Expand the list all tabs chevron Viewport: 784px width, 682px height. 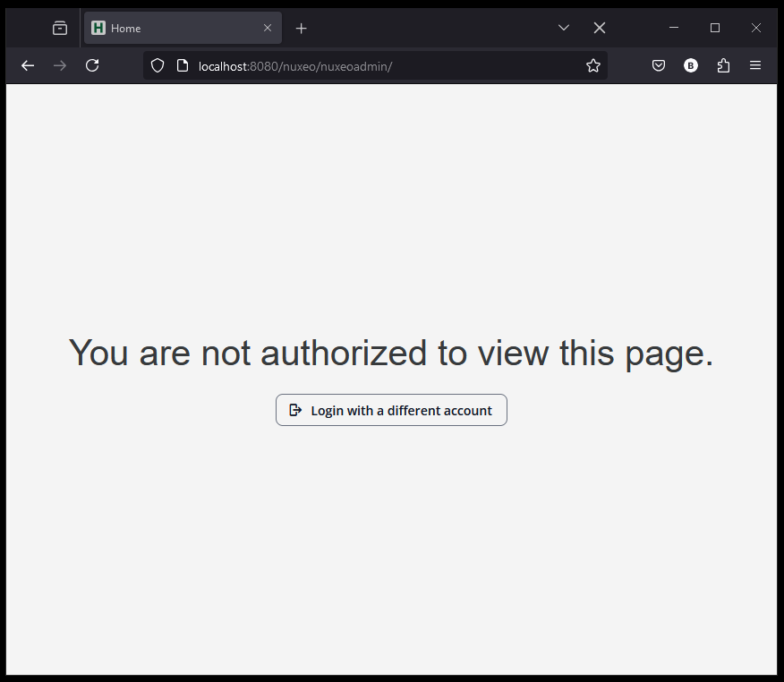[564, 28]
